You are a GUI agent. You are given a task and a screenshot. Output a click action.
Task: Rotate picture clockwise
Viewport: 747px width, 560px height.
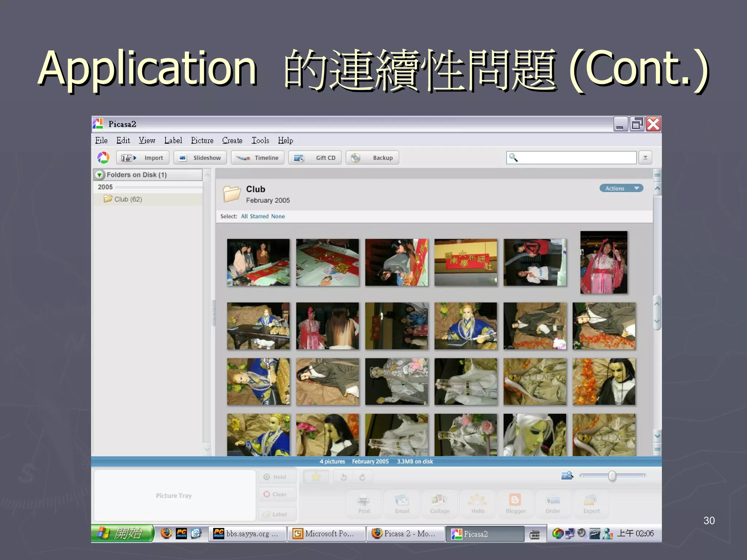[x=362, y=477]
